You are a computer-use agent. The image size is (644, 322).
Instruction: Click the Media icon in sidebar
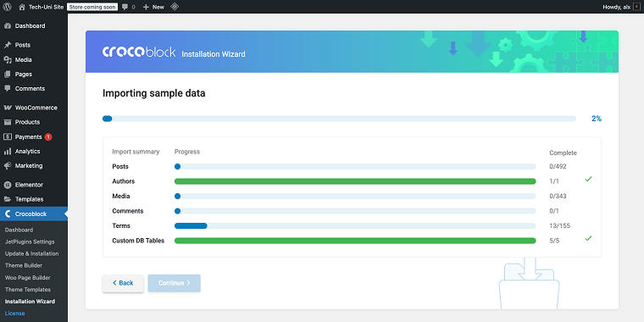[x=8, y=59]
